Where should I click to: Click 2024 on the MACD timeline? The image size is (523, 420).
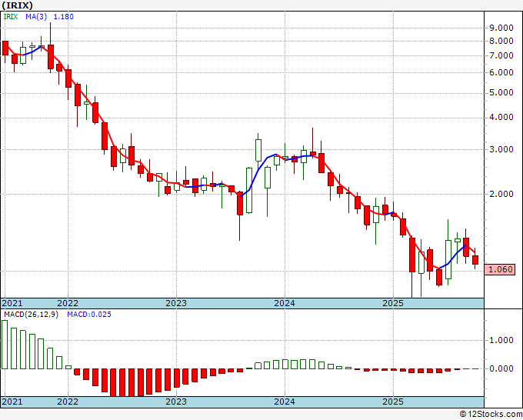(285, 402)
